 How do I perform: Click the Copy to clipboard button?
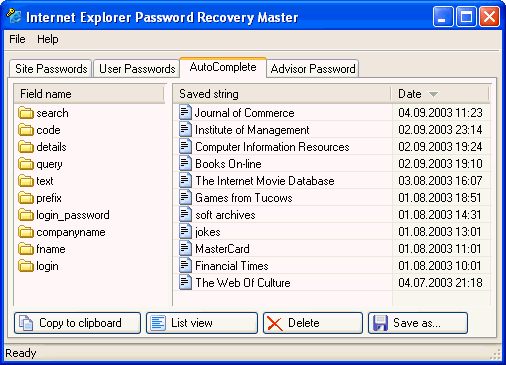coord(77,323)
